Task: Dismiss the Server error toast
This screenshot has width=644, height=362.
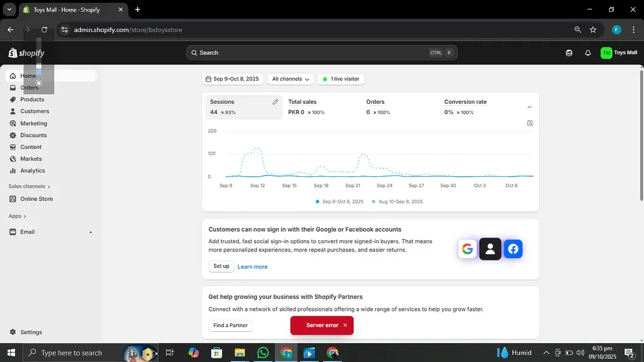Action: pyautogui.click(x=345, y=325)
